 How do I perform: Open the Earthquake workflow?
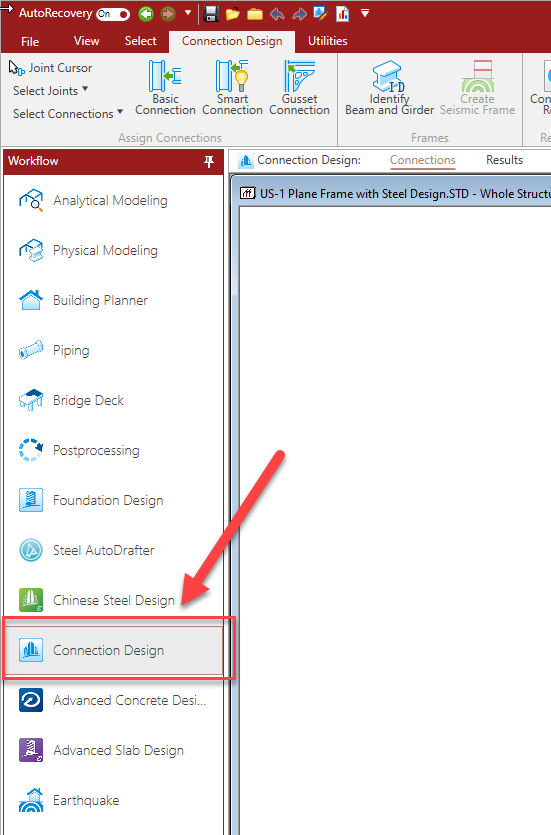tap(113, 800)
